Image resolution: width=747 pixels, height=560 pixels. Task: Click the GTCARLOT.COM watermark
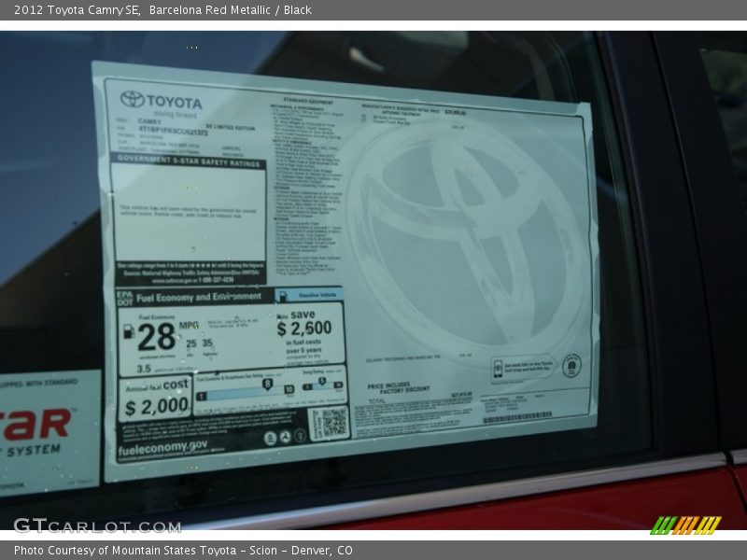(96, 525)
